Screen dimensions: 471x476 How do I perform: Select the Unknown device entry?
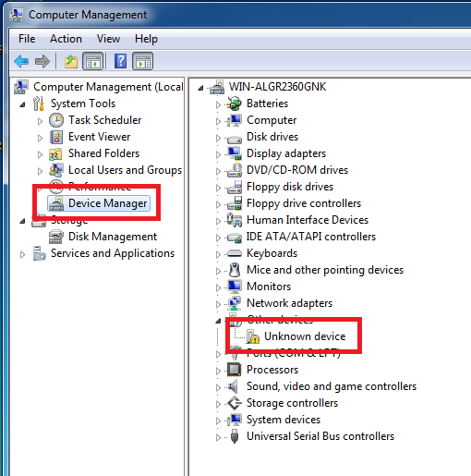pos(305,336)
